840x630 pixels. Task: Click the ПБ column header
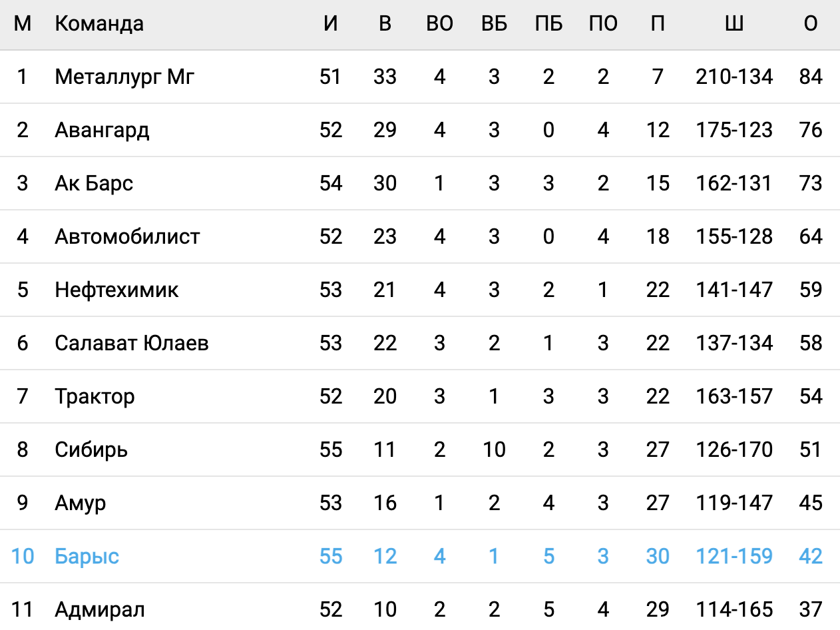point(548,24)
